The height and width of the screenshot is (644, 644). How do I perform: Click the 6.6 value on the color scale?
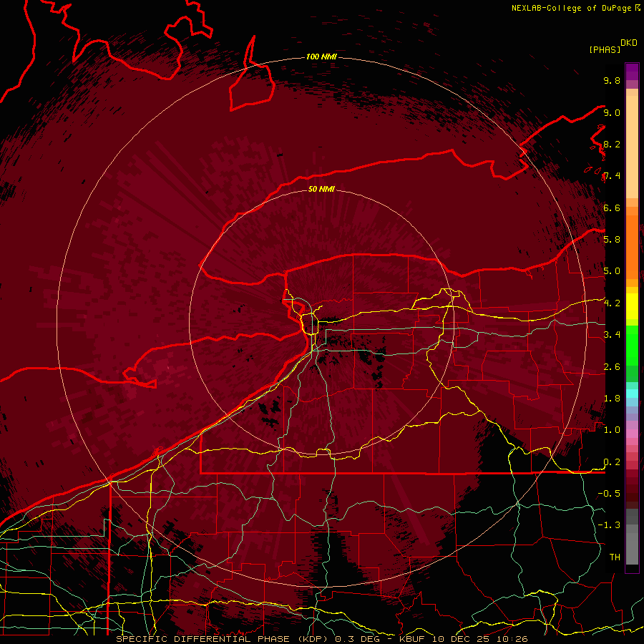point(612,208)
